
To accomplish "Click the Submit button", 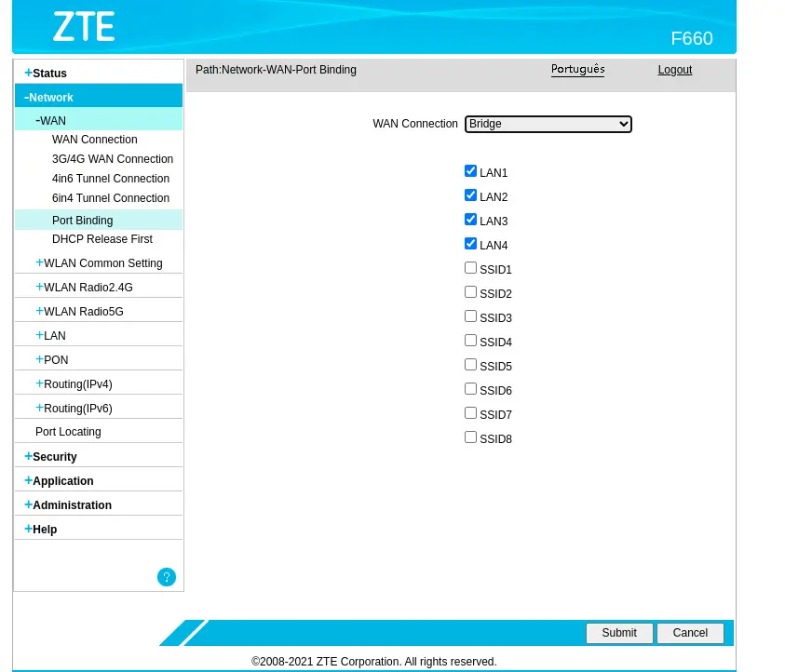I will [x=619, y=633].
